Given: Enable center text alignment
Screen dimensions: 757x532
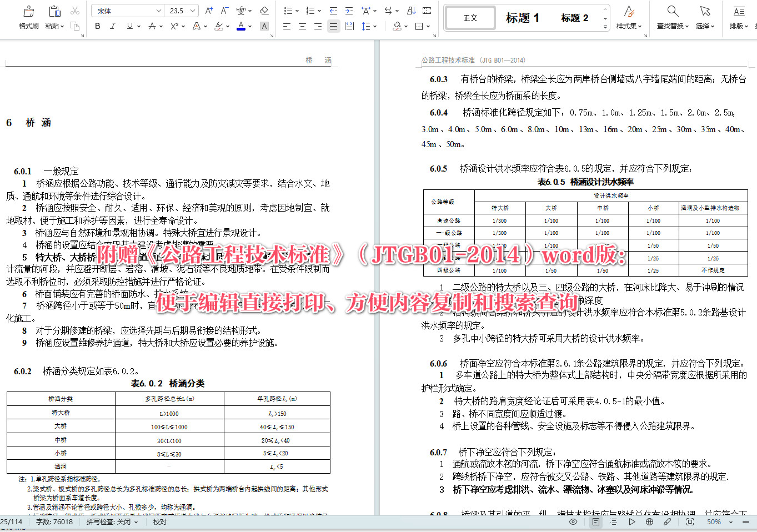Looking at the screenshot, I should (x=302, y=26).
